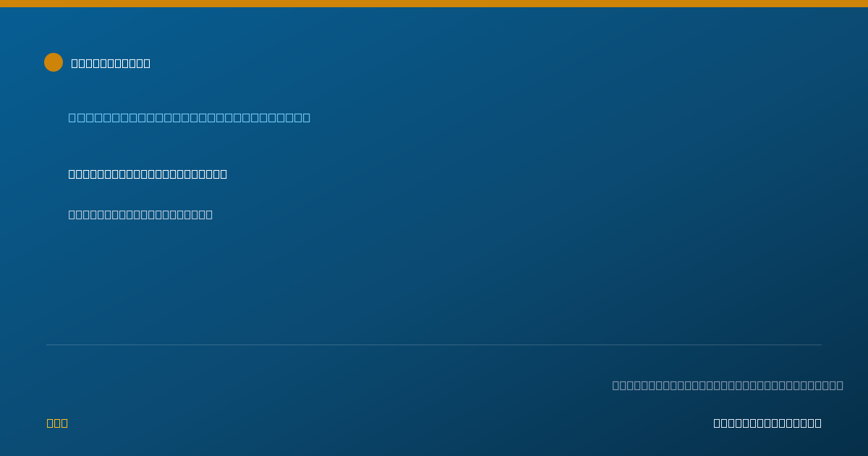
Task: Click the orange bar across the top edge
Action: 434,4
